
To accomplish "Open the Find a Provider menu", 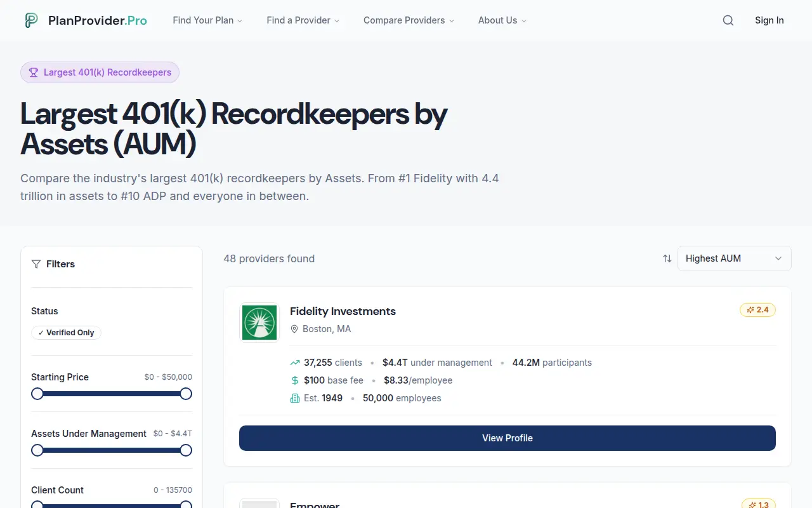I will click(x=303, y=20).
